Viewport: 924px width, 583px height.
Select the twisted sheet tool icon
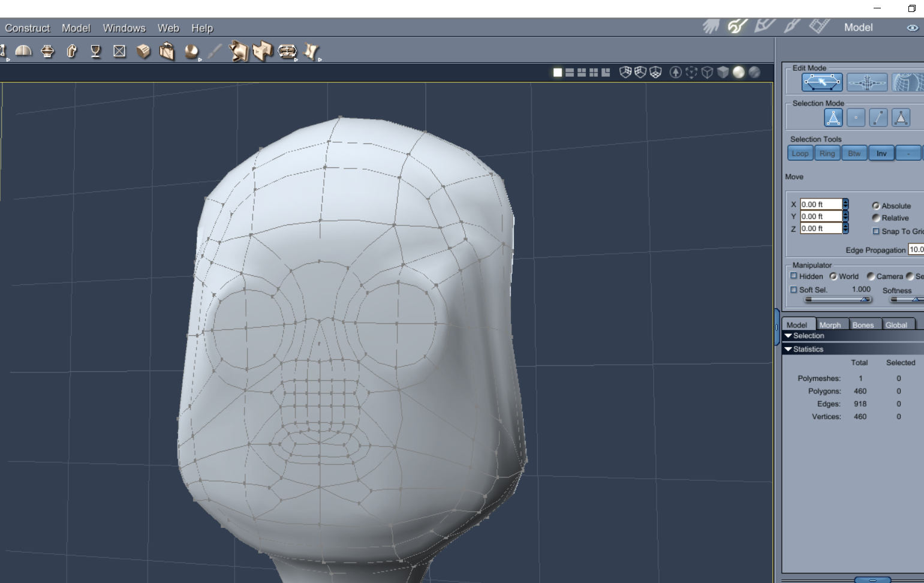coord(311,52)
